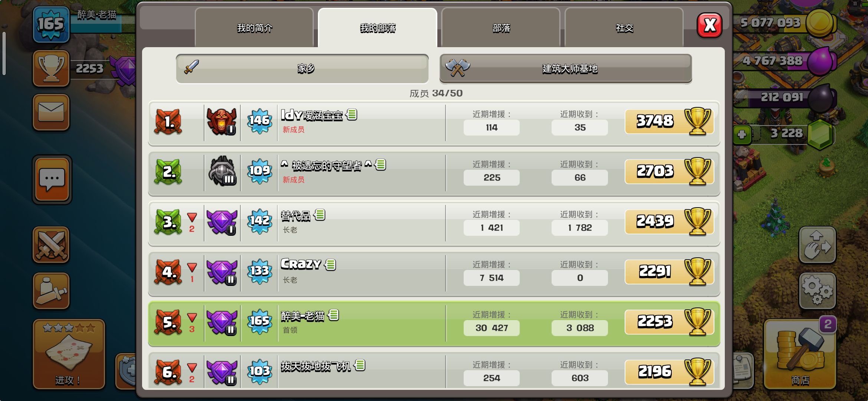
Task: Open the shop button labeled 商店
Action: [800, 354]
